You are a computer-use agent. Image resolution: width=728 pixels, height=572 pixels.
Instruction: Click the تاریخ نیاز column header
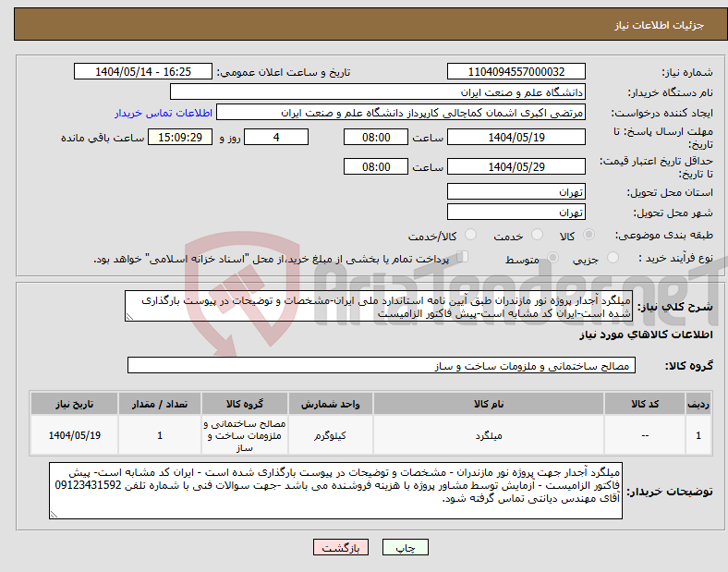(74, 404)
